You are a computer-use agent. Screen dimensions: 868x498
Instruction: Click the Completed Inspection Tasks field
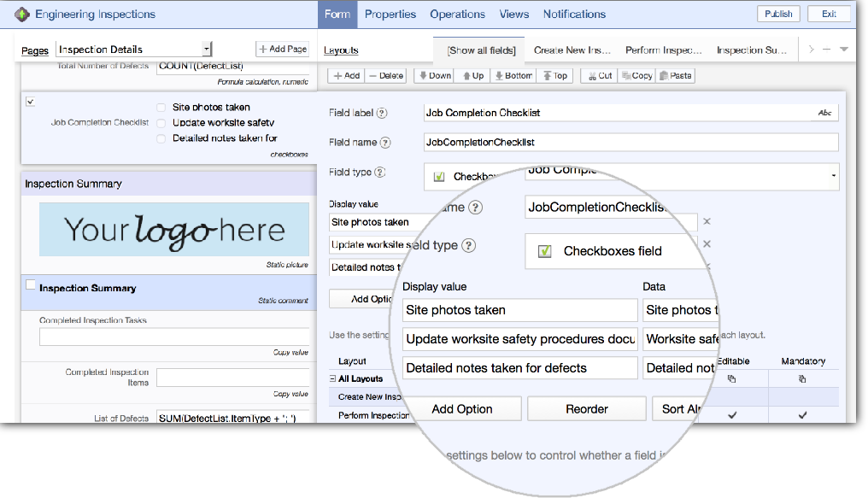tap(173, 337)
